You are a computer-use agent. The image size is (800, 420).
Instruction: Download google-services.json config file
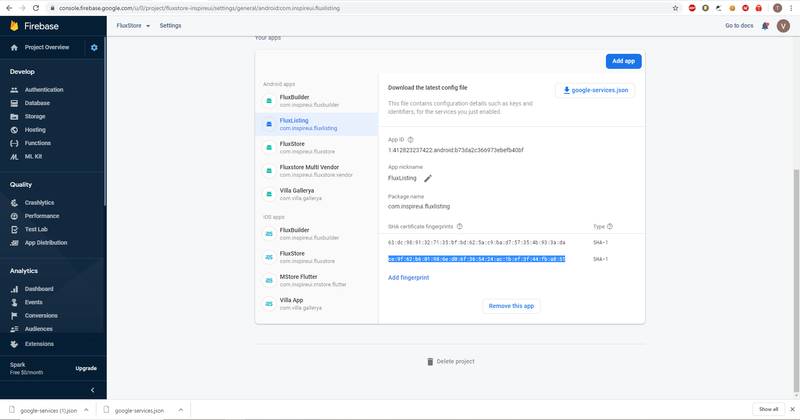click(x=595, y=90)
